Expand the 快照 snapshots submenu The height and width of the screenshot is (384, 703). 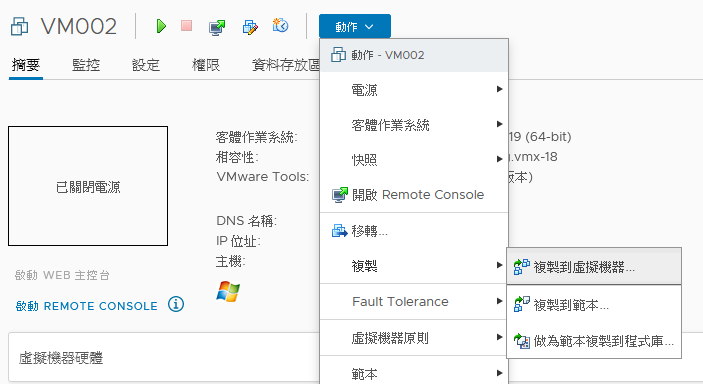click(414, 159)
